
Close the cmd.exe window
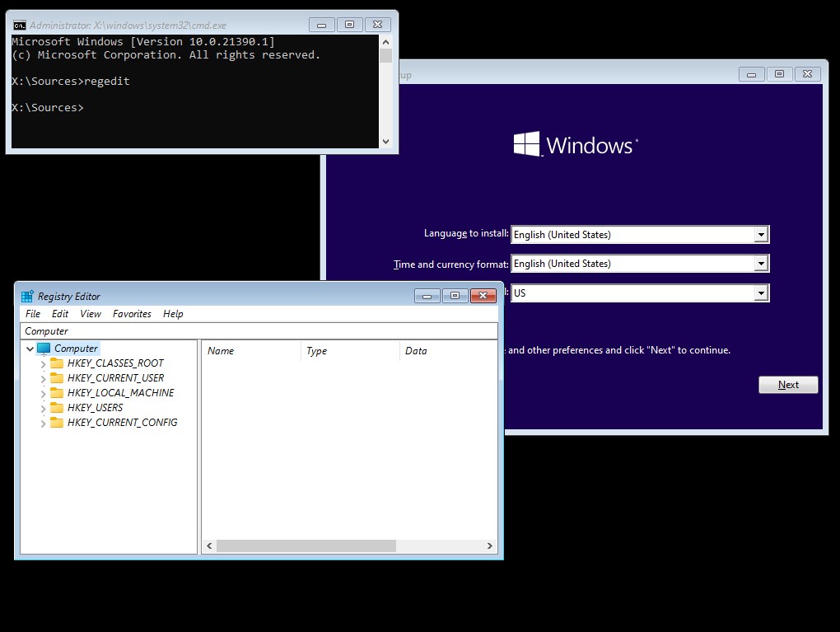[x=377, y=25]
